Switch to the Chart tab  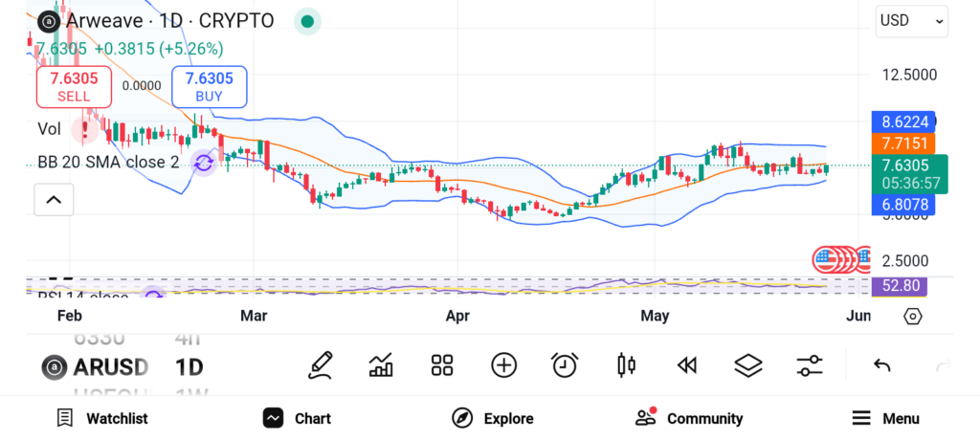click(x=297, y=418)
